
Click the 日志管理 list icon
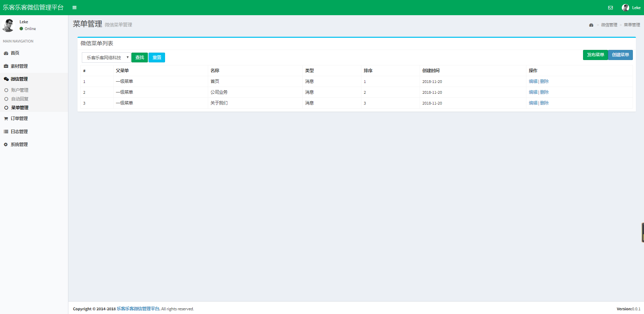coord(6,132)
